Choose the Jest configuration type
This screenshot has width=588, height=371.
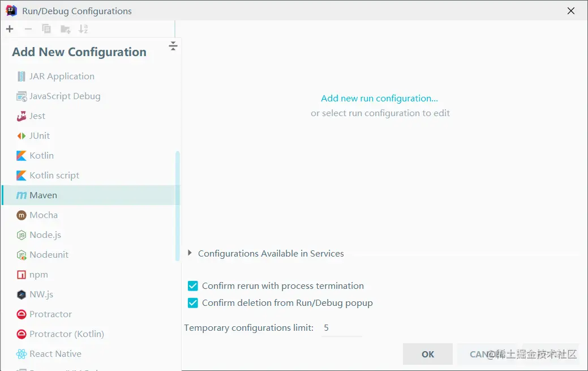(37, 116)
